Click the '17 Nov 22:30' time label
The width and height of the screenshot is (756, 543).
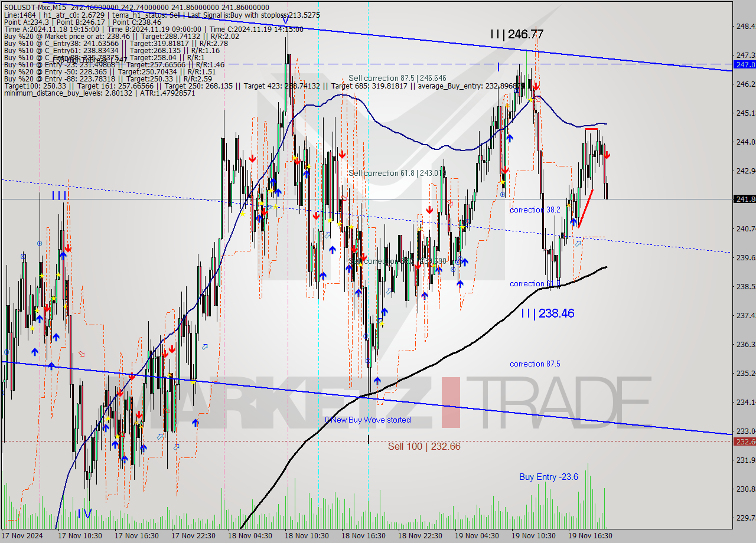click(193, 535)
